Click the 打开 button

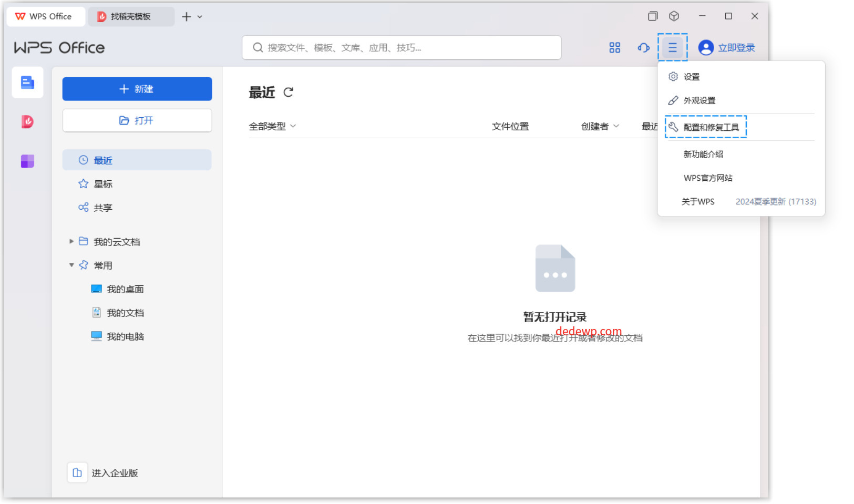click(137, 120)
